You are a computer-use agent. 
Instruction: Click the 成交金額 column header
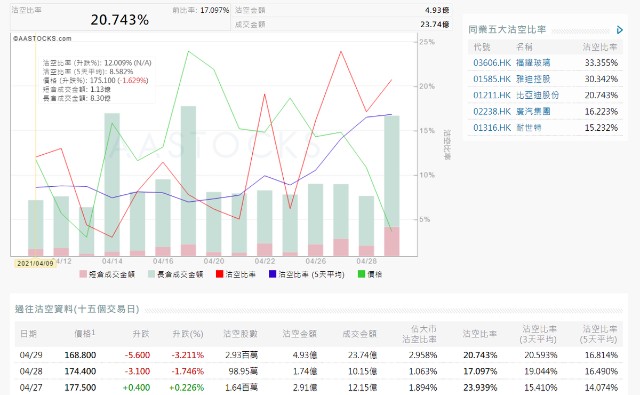[359, 334]
